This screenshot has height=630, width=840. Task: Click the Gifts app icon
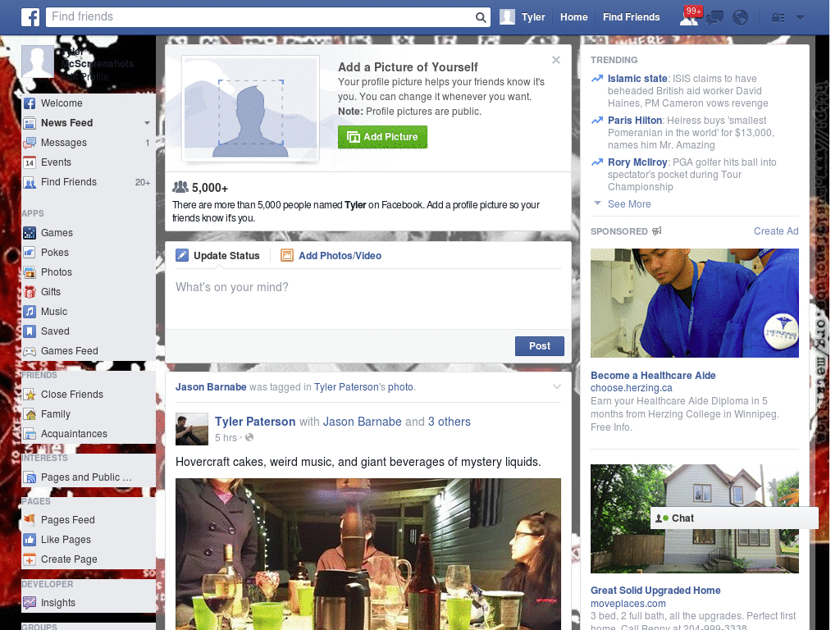point(30,292)
